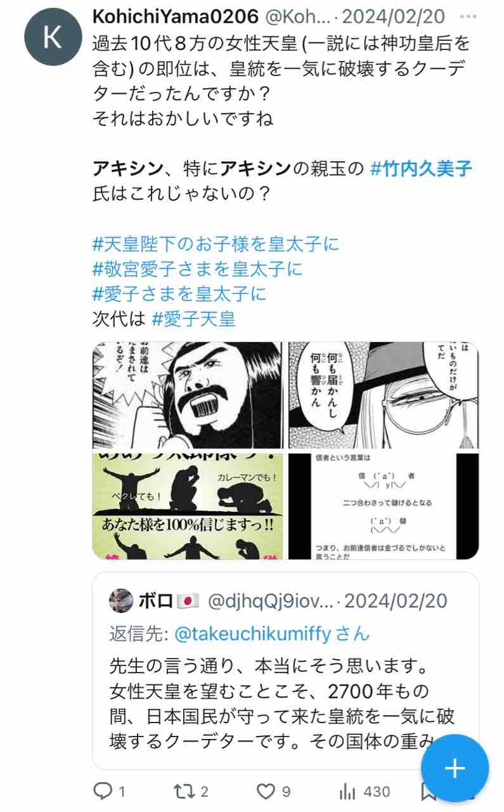
Task: Tap the retweet icon
Action: coord(183,791)
